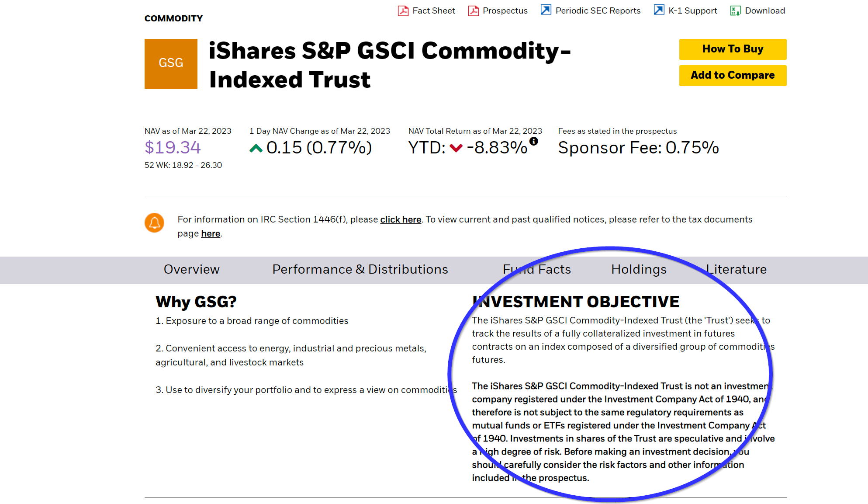Follow the 'click here' IRC Section link
Image resolution: width=868 pixels, height=504 pixels.
pyautogui.click(x=401, y=219)
